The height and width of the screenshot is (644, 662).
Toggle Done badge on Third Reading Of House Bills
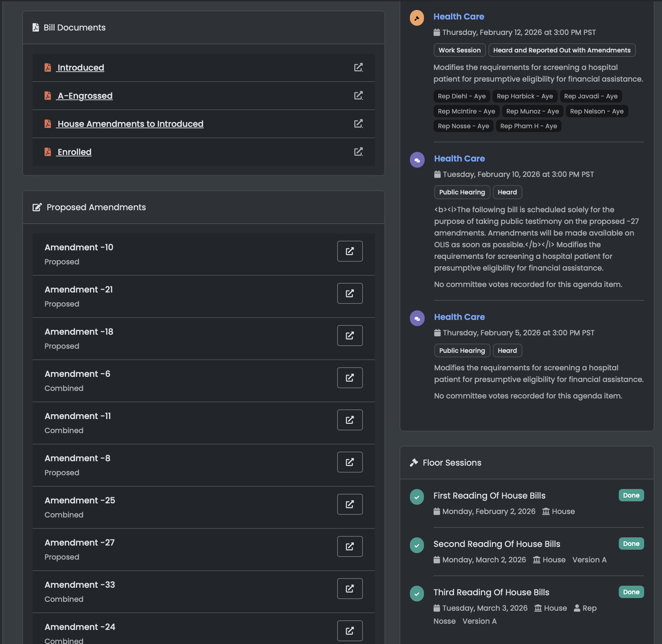[631, 592]
